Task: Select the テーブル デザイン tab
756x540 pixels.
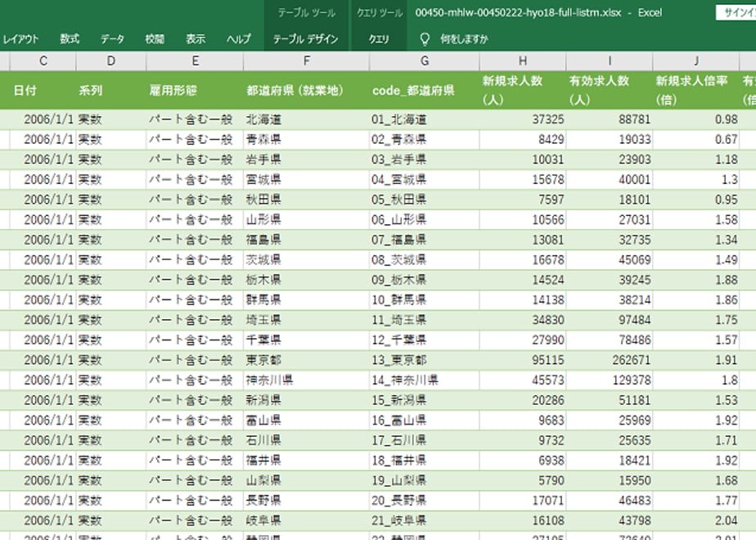Action: click(x=306, y=39)
